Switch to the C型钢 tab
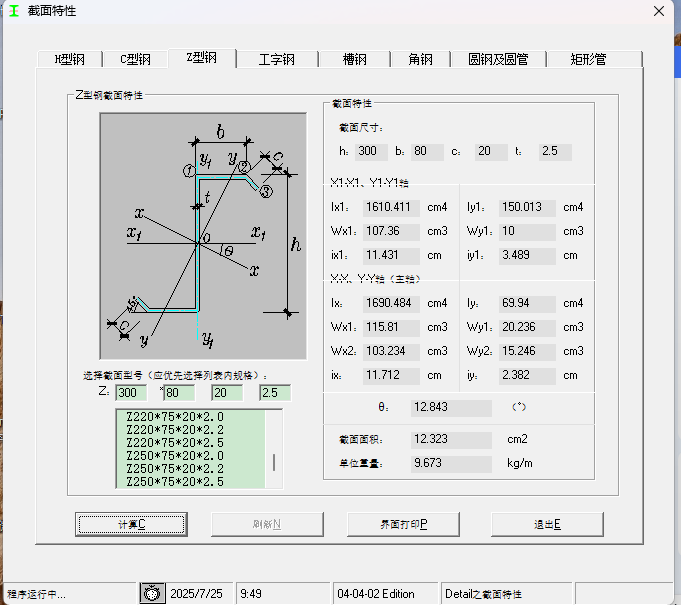 click(135, 59)
